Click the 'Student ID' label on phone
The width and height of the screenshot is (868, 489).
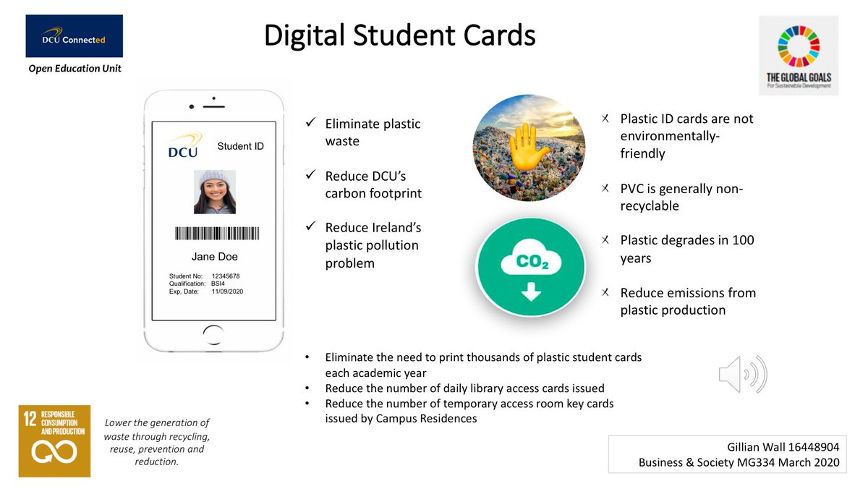[x=241, y=146]
